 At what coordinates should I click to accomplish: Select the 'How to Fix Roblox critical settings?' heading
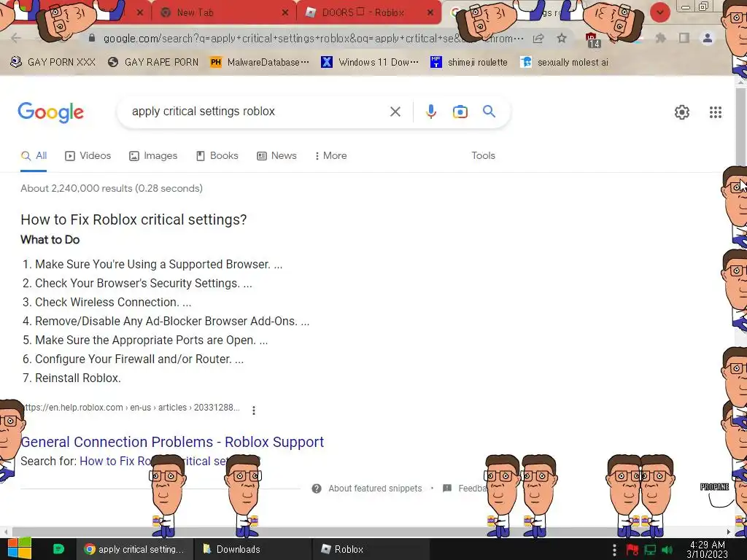(x=134, y=219)
